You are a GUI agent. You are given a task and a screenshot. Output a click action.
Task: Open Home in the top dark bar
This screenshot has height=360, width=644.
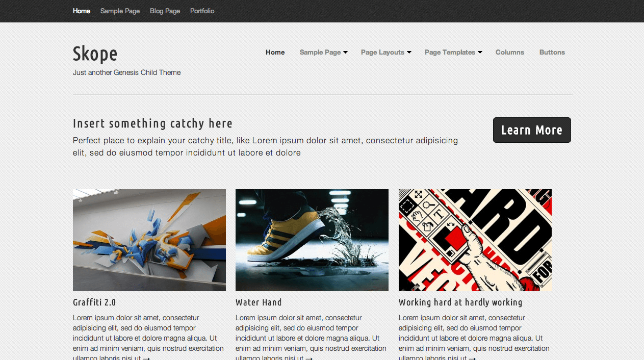tap(82, 11)
